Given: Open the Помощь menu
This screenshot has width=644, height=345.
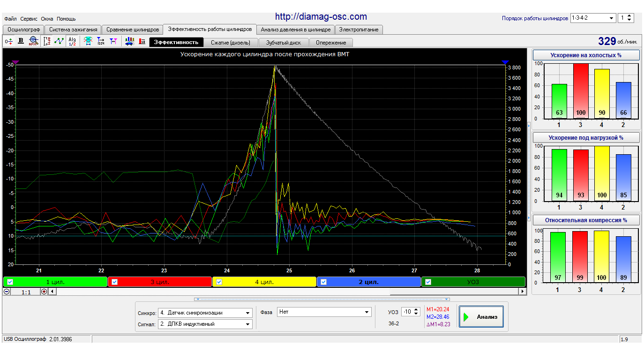Looking at the screenshot, I should pyautogui.click(x=66, y=19).
